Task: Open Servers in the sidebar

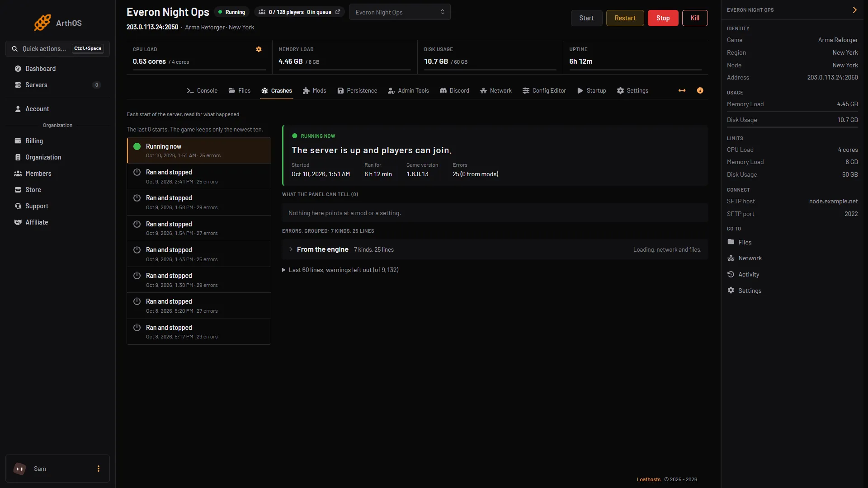Action: [57, 85]
